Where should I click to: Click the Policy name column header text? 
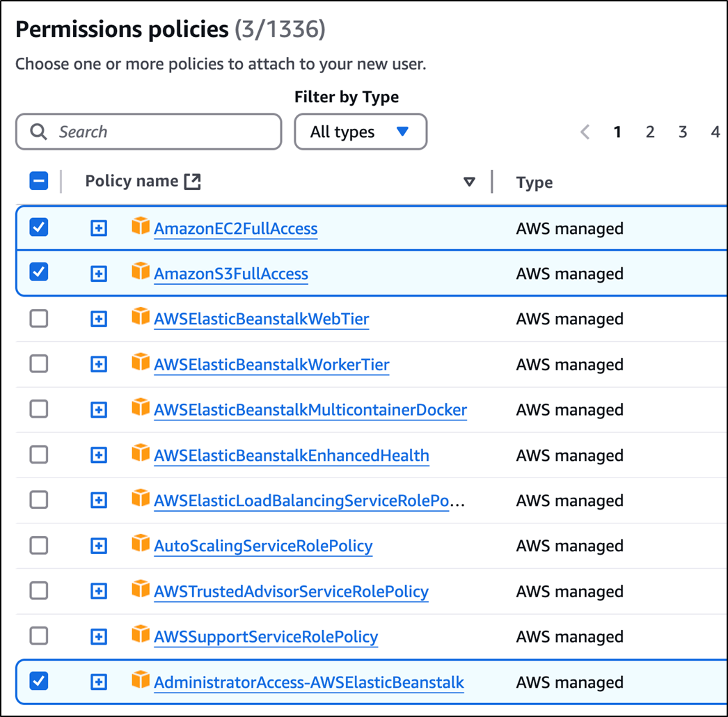coord(132,181)
